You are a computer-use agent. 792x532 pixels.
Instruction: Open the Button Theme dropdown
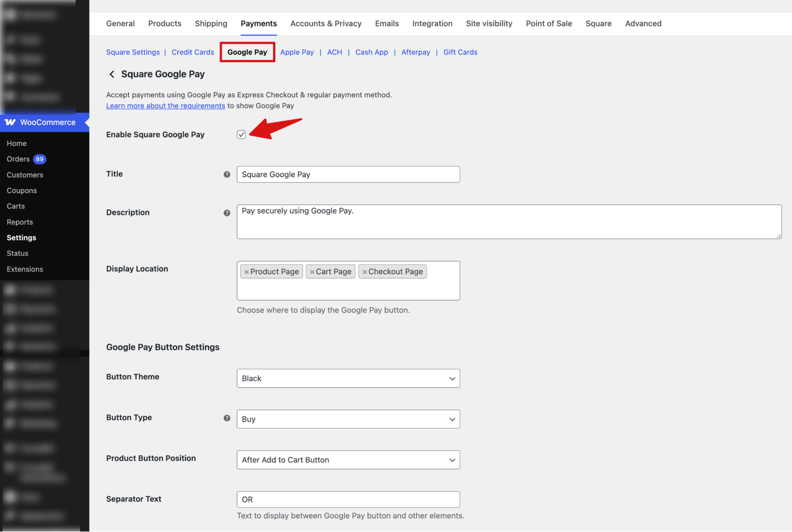pos(348,378)
